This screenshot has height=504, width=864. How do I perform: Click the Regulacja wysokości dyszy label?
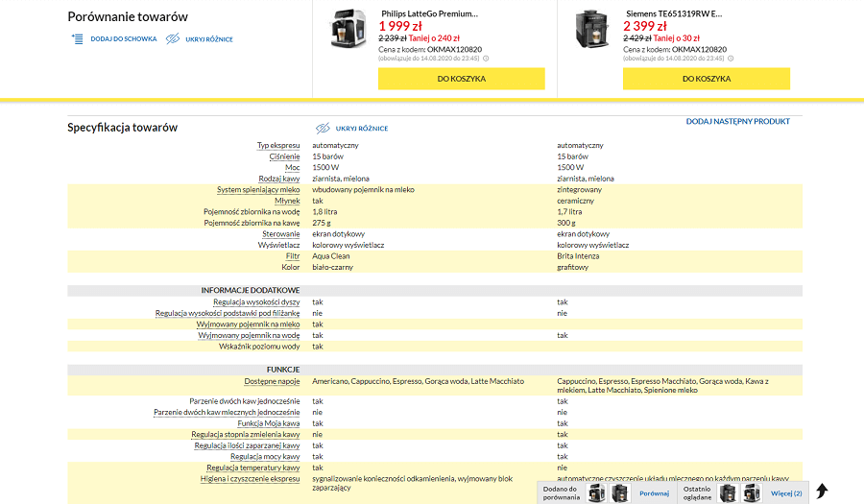[256, 301]
